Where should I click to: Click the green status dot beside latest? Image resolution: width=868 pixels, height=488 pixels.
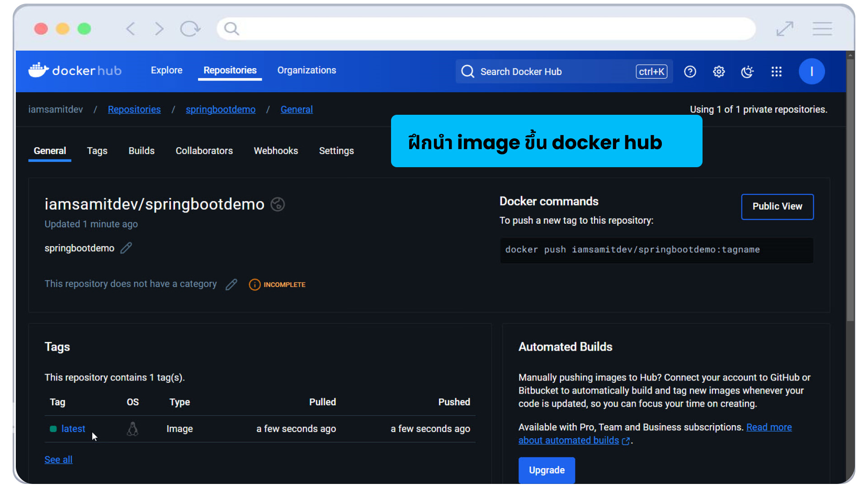(53, 429)
